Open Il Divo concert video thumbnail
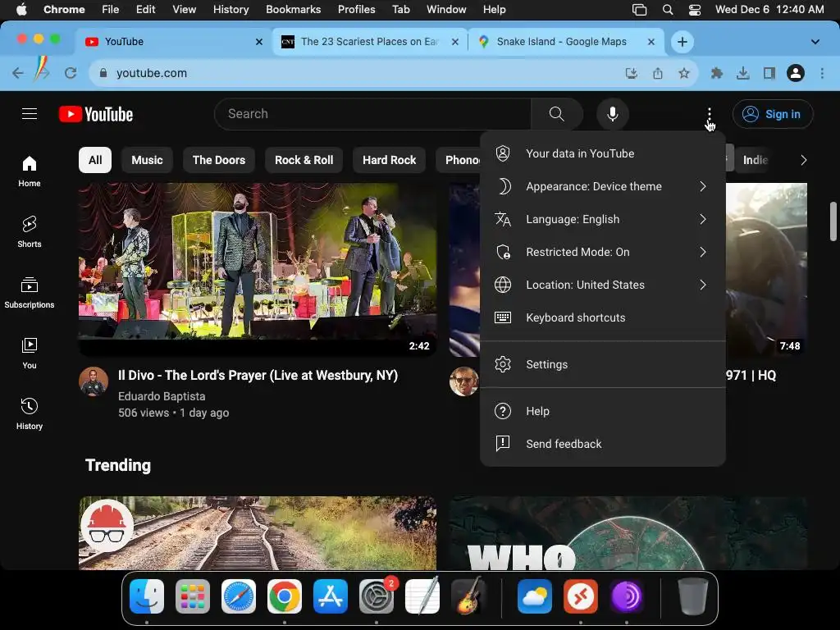Screen dimensions: 840x630 tap(258, 269)
